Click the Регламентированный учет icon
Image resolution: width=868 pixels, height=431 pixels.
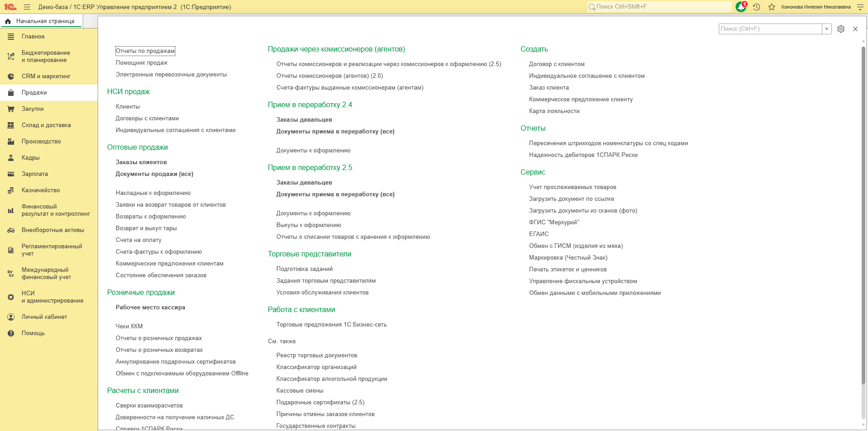click(x=11, y=250)
